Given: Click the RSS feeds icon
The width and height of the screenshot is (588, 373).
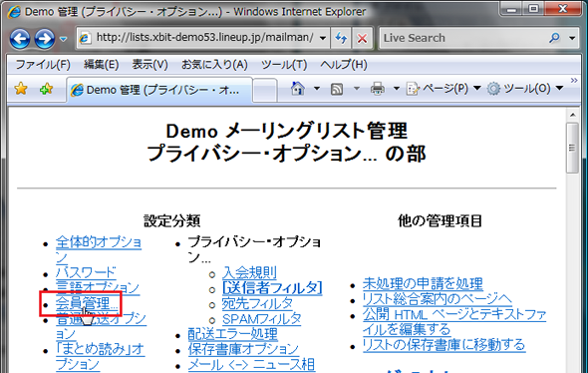Looking at the screenshot, I should point(337,89).
